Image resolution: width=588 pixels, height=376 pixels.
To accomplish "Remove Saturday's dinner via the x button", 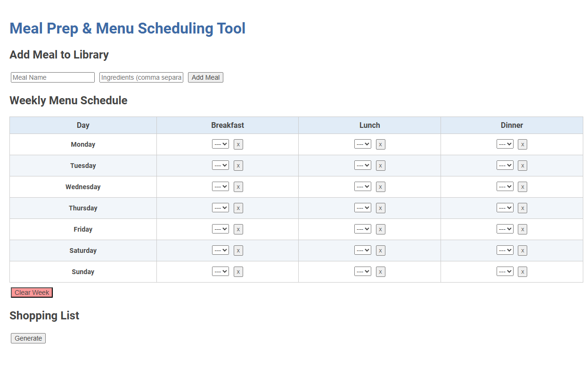I will (x=522, y=250).
